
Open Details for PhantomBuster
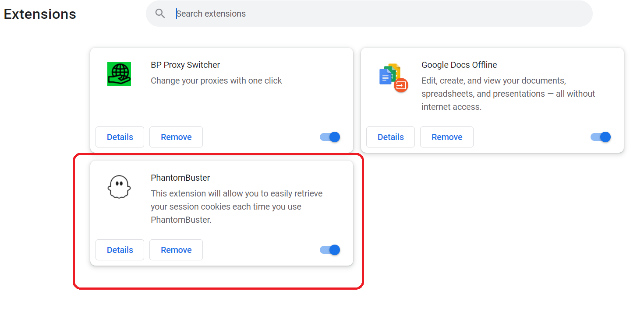tap(120, 250)
